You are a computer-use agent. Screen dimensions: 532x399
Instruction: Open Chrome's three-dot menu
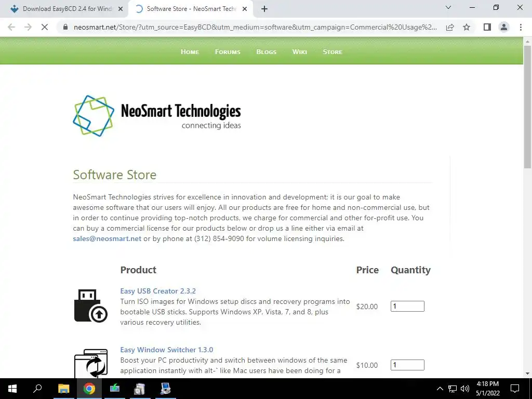click(521, 27)
